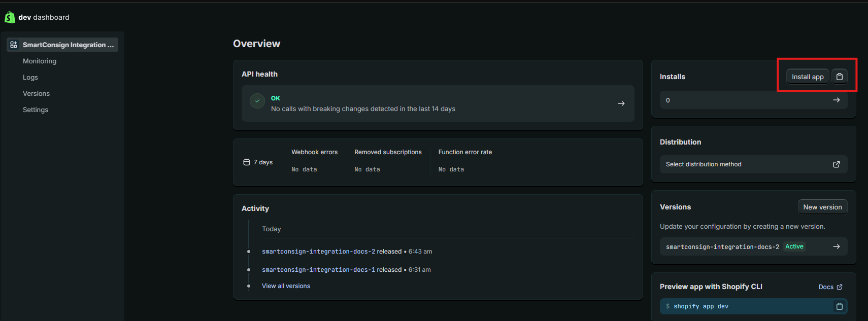Click the 6:43 am timestamp
Screen dimensions: 868x321
click(420, 252)
